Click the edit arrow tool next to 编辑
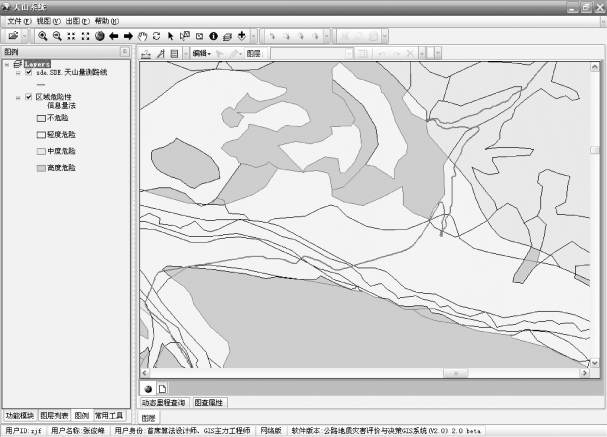This screenshot has height=437, width=607. 219,54
